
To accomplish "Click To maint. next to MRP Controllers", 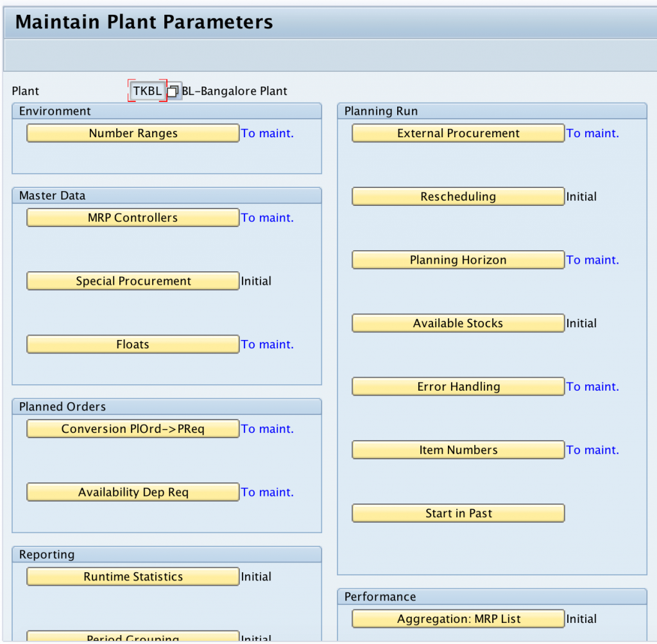I will click(x=267, y=217).
